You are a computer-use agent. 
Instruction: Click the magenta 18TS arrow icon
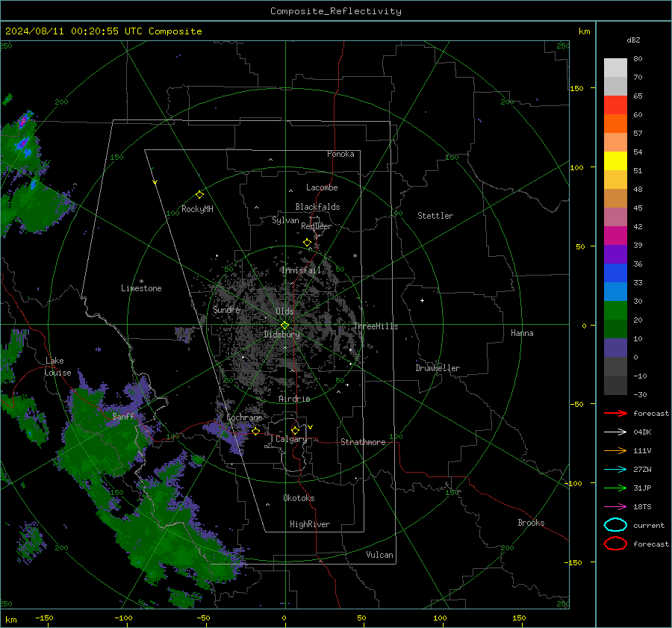[x=615, y=507]
